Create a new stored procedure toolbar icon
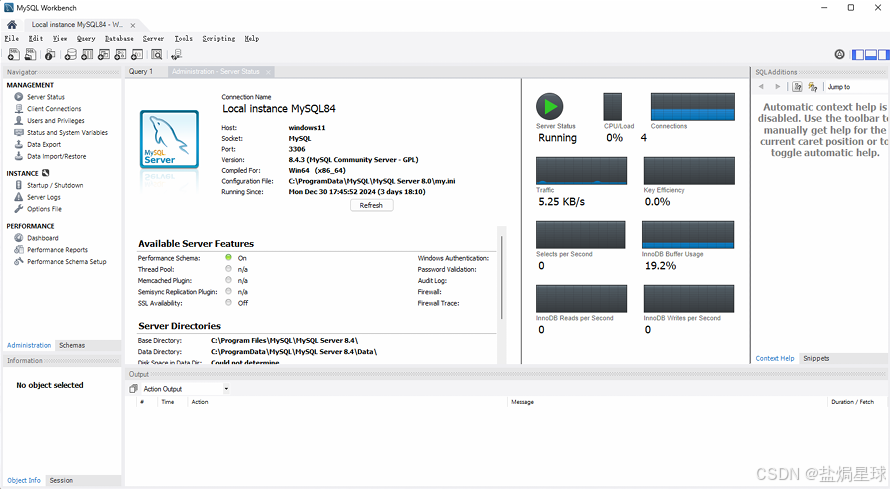Image resolution: width=890 pixels, height=489 pixels. (120, 54)
